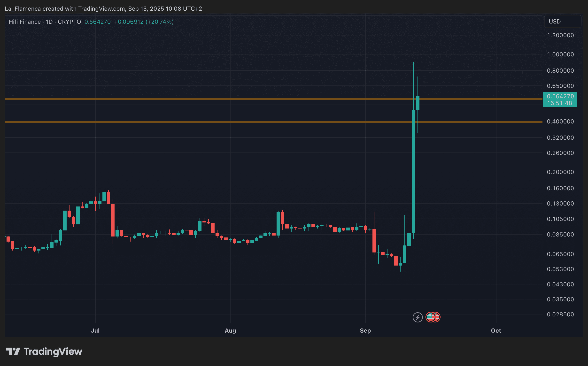Click the 0.043000 price axis label
588x366 pixels.
point(560,284)
